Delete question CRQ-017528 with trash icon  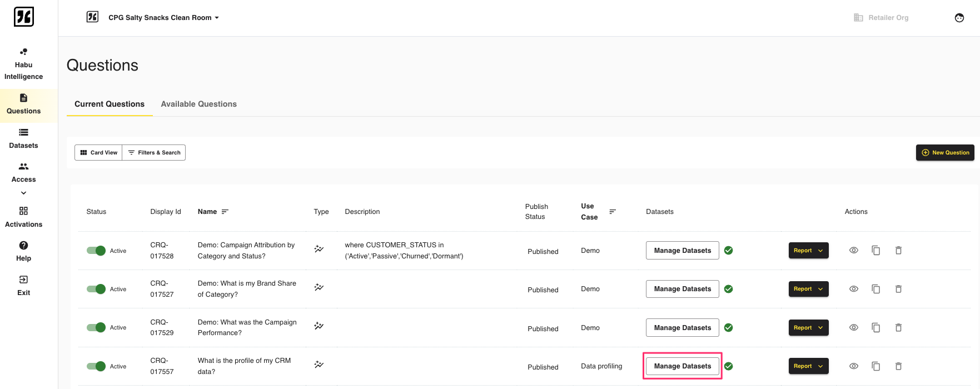coord(898,251)
